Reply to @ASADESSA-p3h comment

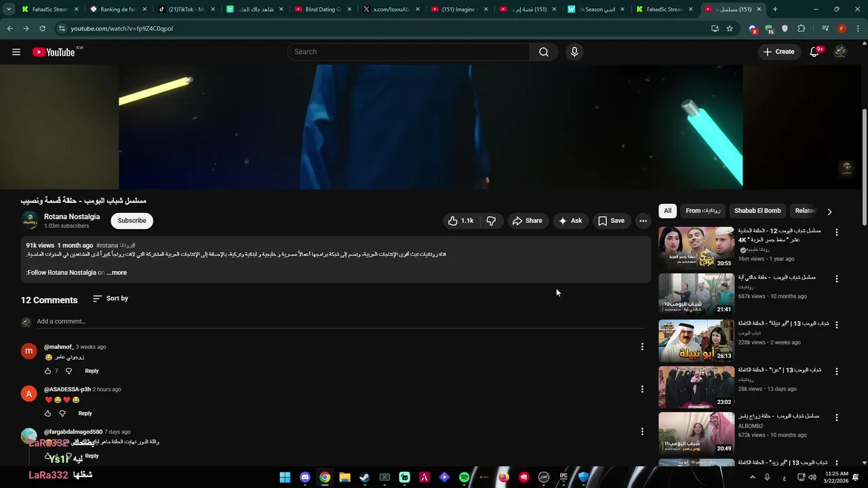[x=85, y=413]
